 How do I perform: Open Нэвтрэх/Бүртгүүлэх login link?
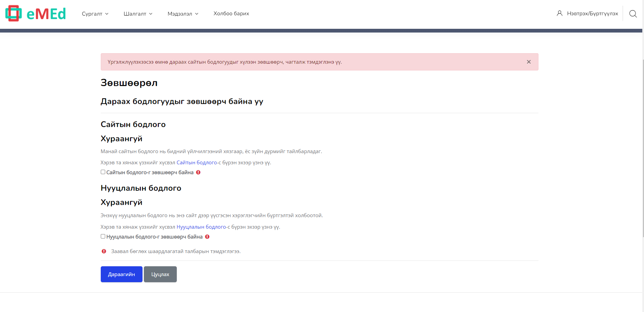tap(592, 14)
